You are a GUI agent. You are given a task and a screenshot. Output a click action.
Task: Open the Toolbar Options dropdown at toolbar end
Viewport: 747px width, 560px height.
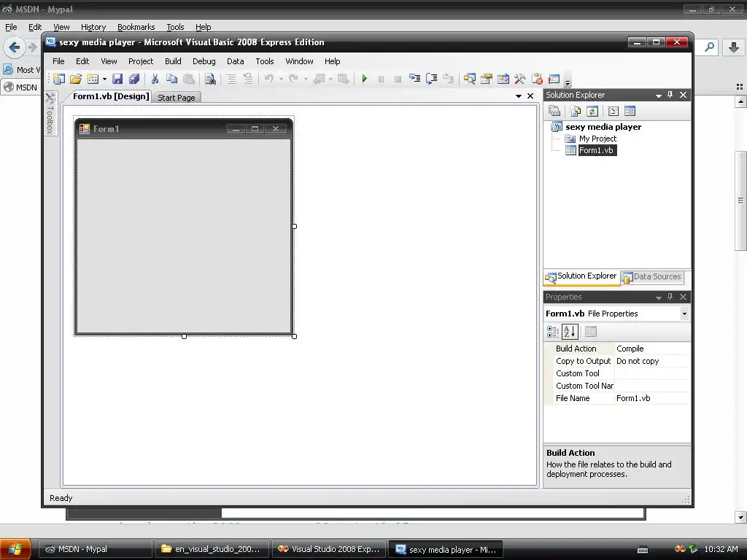[x=568, y=81]
